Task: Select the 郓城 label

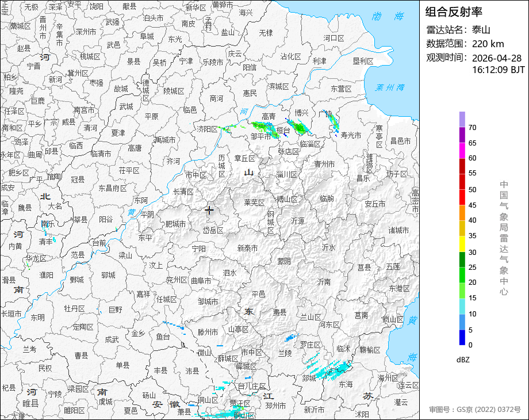Action: [108, 275]
